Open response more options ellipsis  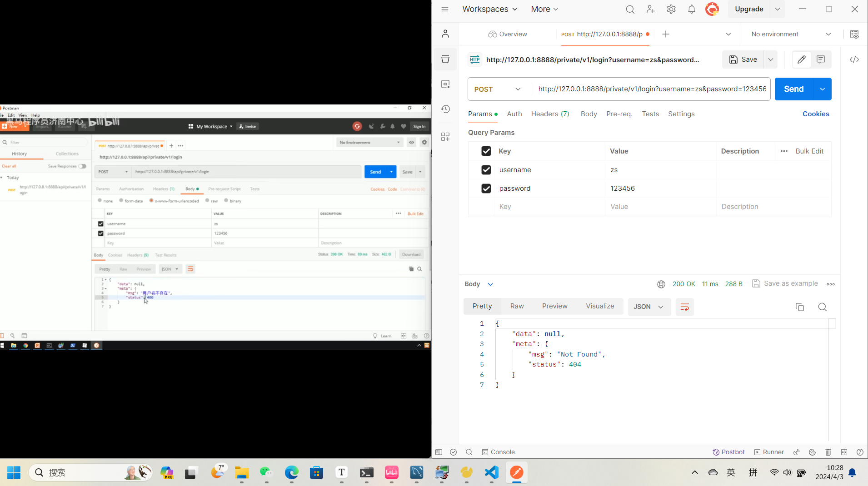click(x=831, y=284)
